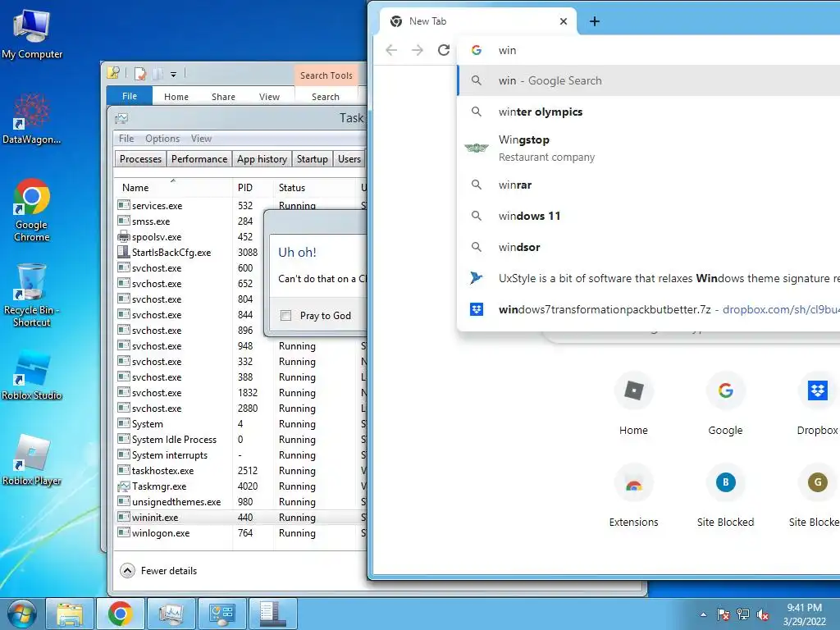
Task: Open Explorer Search ribbon tab
Action: (x=326, y=97)
